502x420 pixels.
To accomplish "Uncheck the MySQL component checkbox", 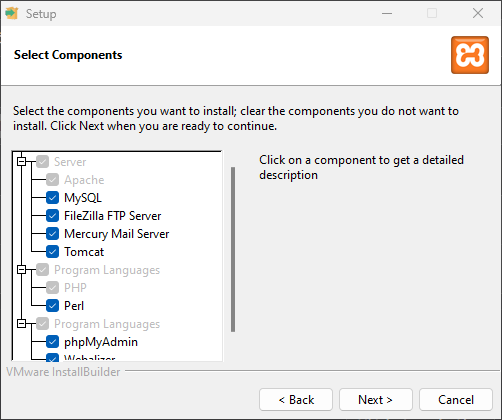I will click(52, 198).
